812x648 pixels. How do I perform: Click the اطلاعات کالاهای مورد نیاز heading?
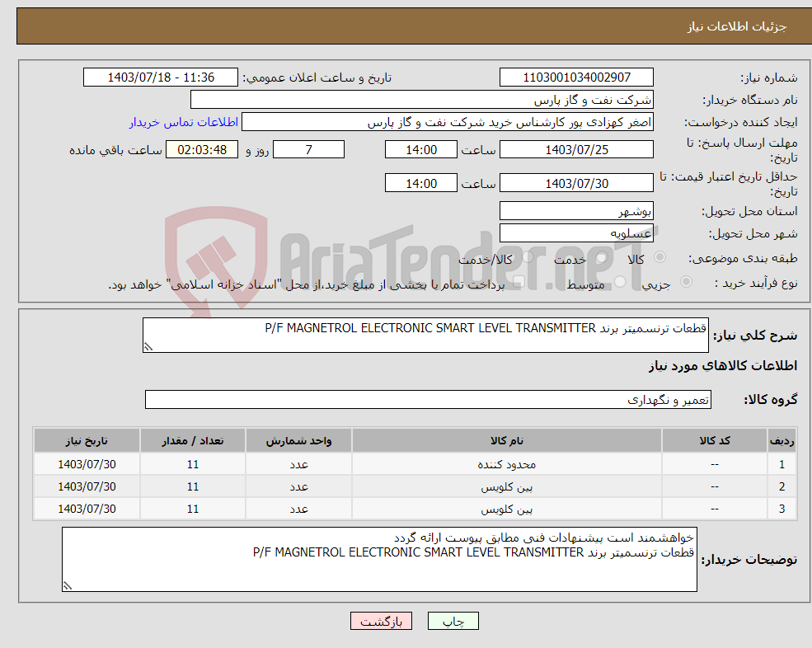[x=722, y=366]
